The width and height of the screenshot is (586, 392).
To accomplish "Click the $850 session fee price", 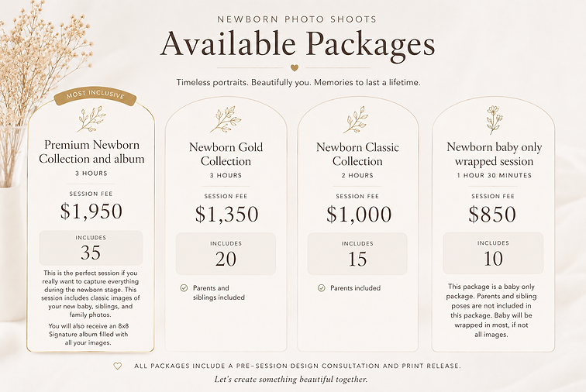I will tap(492, 214).
